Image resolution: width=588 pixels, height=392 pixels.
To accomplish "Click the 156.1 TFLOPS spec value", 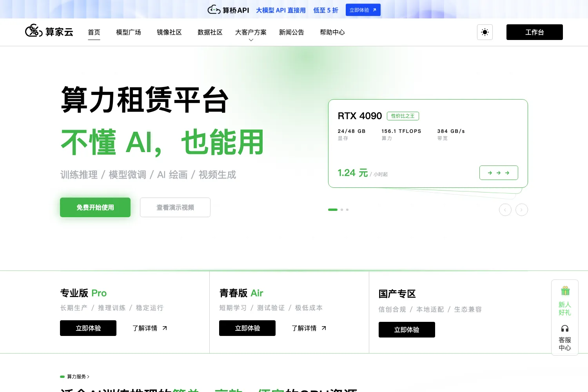I will point(401,131).
